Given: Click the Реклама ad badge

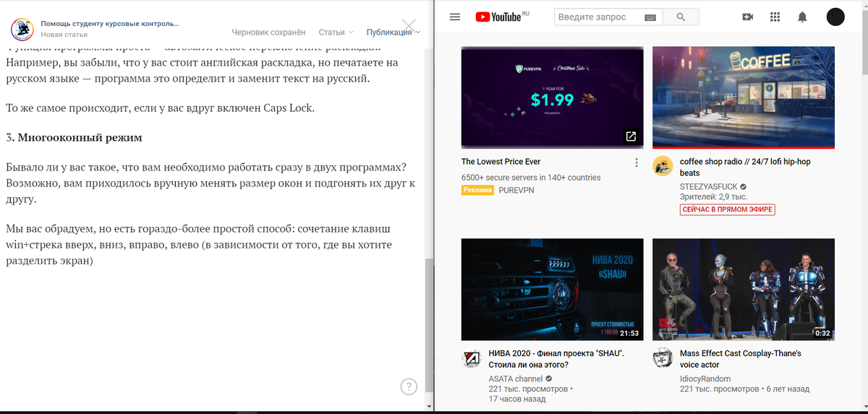Looking at the screenshot, I should click(x=477, y=191).
